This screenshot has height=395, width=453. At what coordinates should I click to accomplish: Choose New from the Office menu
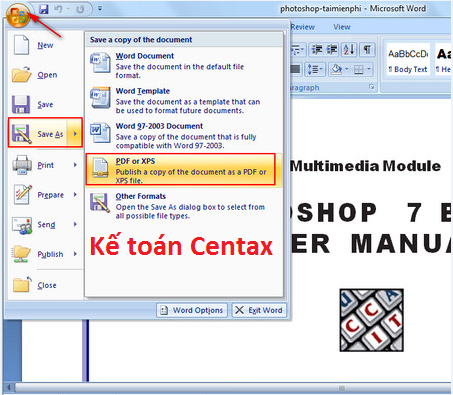(x=45, y=45)
